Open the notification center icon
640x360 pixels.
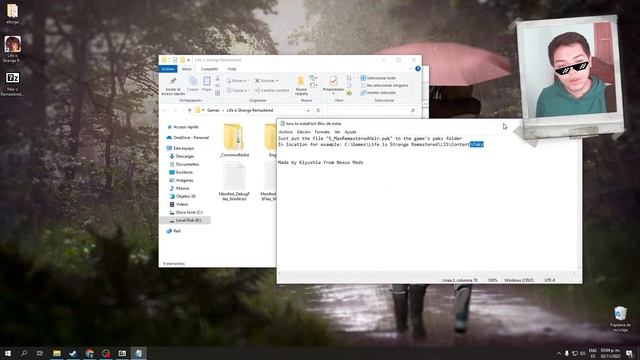click(629, 353)
